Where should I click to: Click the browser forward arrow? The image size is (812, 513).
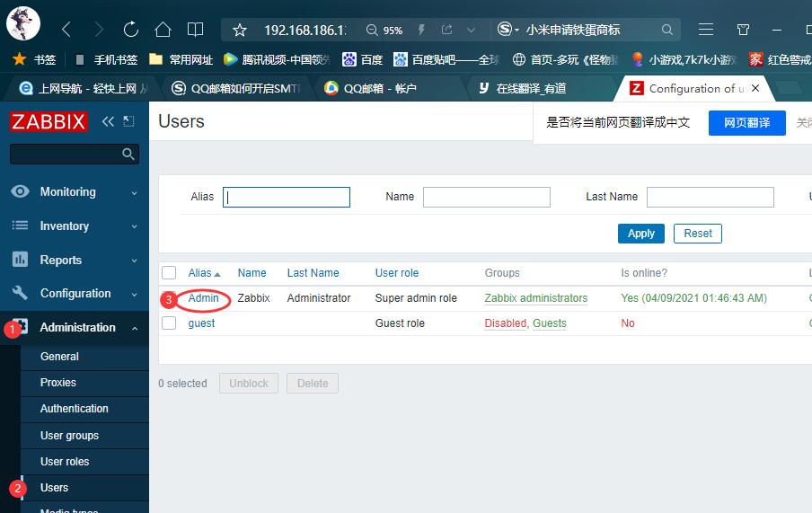pyautogui.click(x=99, y=30)
